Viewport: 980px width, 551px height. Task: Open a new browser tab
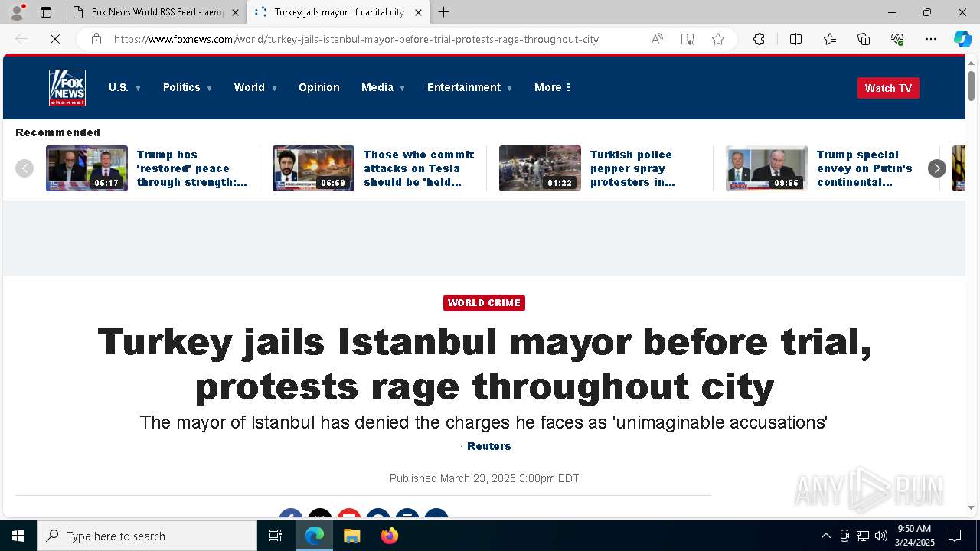coord(443,12)
